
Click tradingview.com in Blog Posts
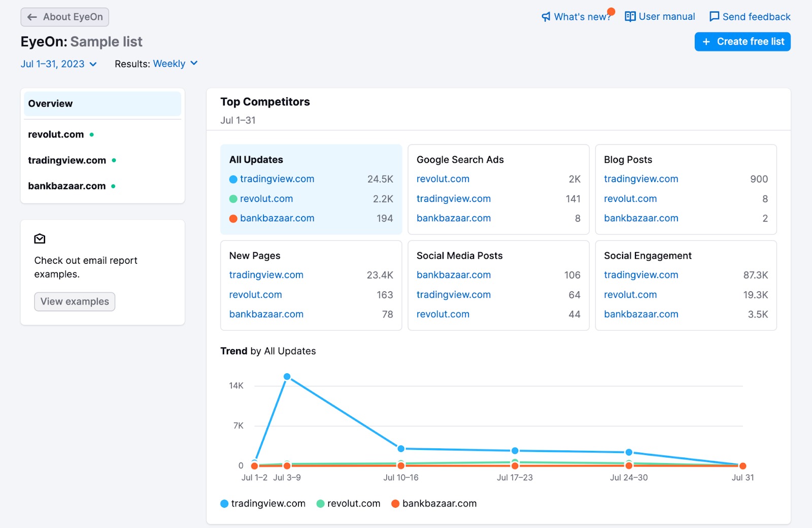coord(641,179)
